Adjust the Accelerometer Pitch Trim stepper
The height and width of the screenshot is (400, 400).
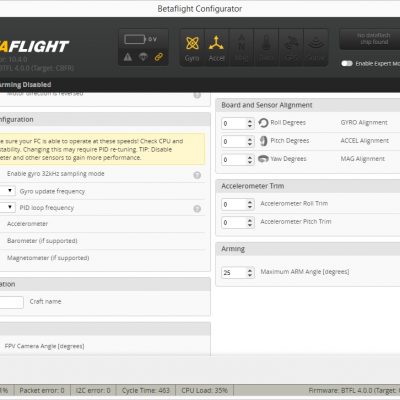250,222
